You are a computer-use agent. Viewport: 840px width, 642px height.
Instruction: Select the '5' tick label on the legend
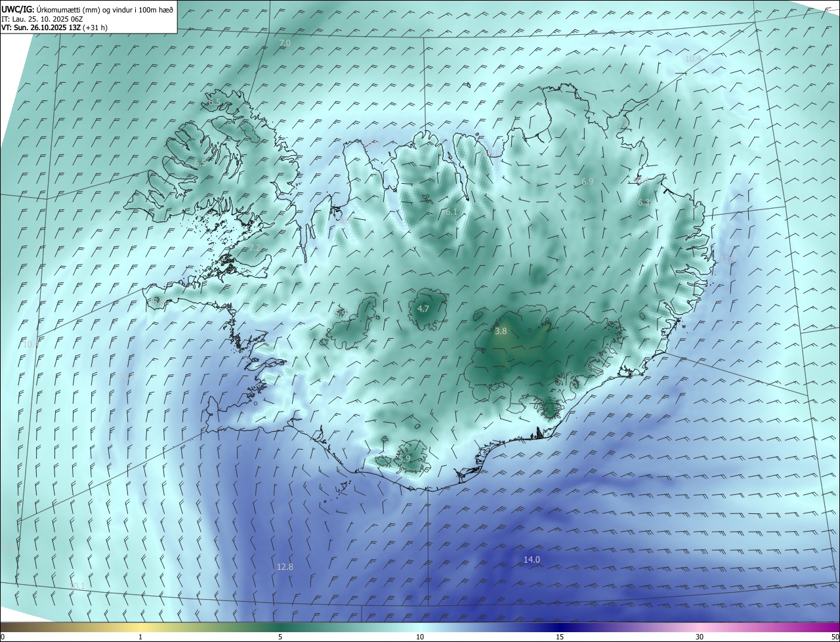[280, 637]
